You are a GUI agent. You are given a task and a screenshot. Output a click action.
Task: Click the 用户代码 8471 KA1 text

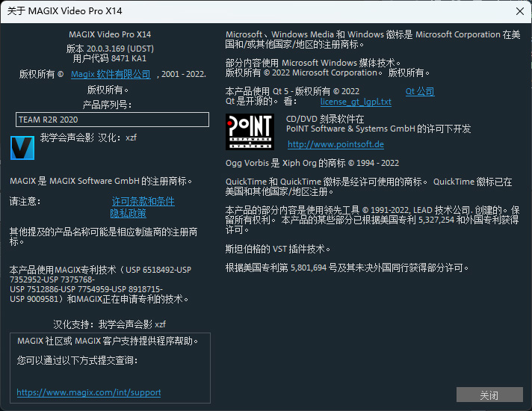click(x=110, y=58)
